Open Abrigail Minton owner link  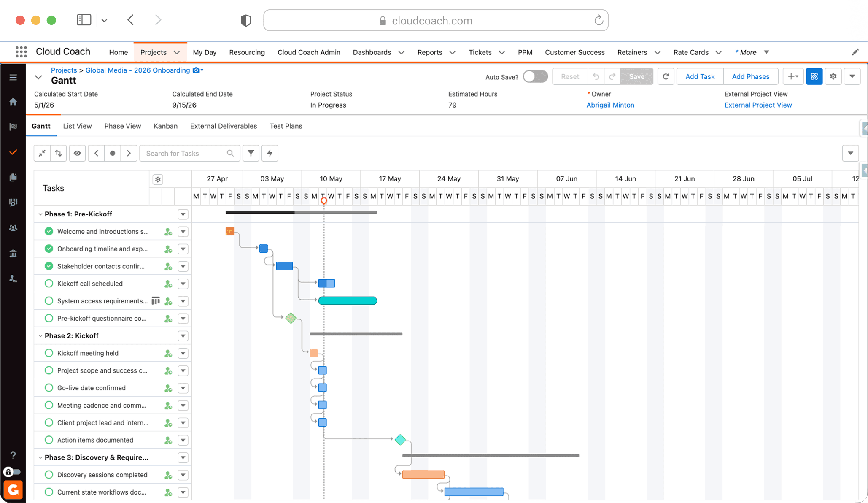610,105
